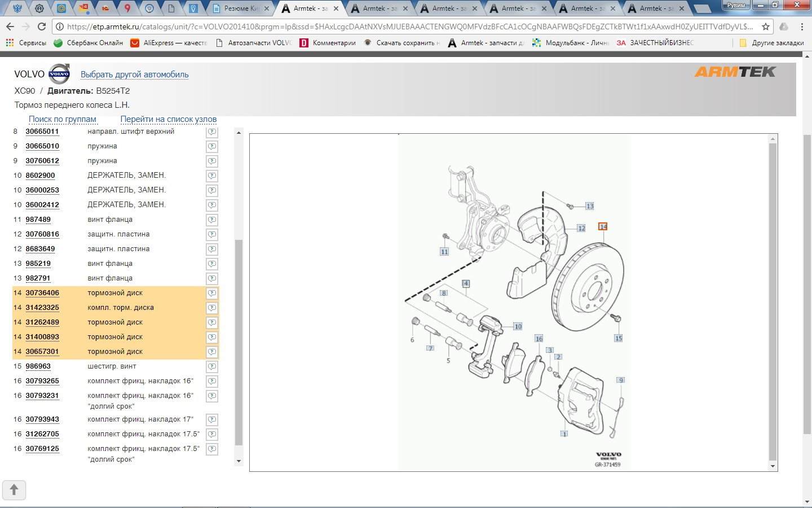Image resolution: width=812 pixels, height=508 pixels.
Task: Bookmark this page with star icon
Action: [x=766, y=27]
